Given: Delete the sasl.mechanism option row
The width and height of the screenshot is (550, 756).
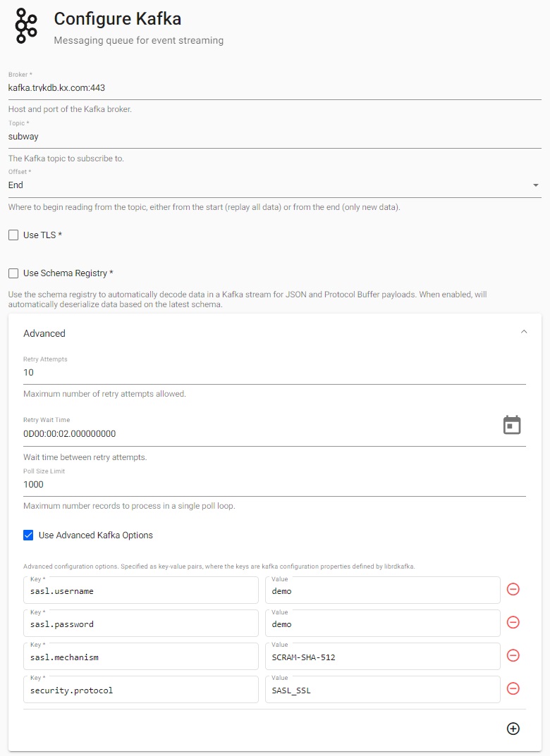Looking at the screenshot, I should pos(513,655).
